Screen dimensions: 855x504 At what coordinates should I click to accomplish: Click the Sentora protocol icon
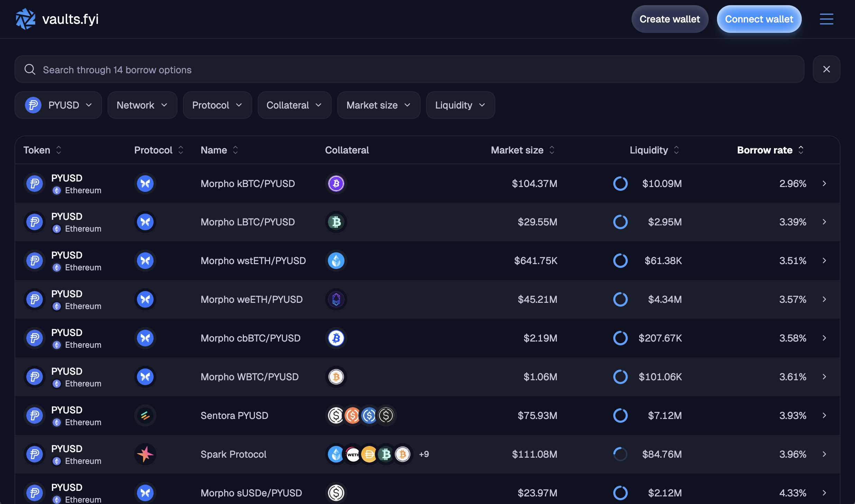pyautogui.click(x=145, y=416)
